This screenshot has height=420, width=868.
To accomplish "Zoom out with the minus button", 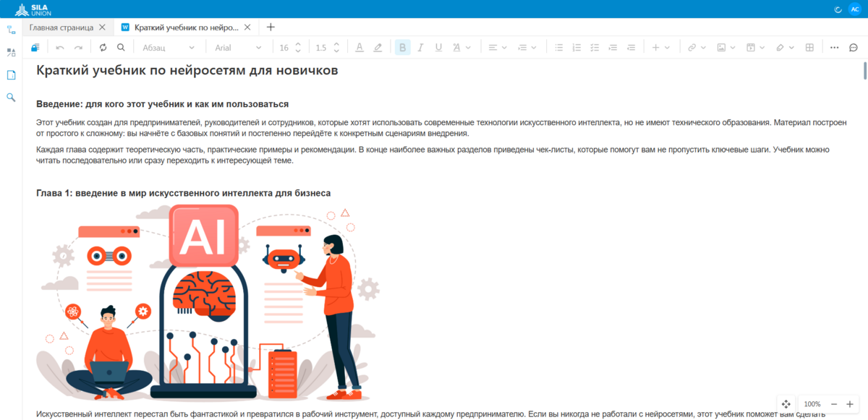I will click(x=834, y=404).
